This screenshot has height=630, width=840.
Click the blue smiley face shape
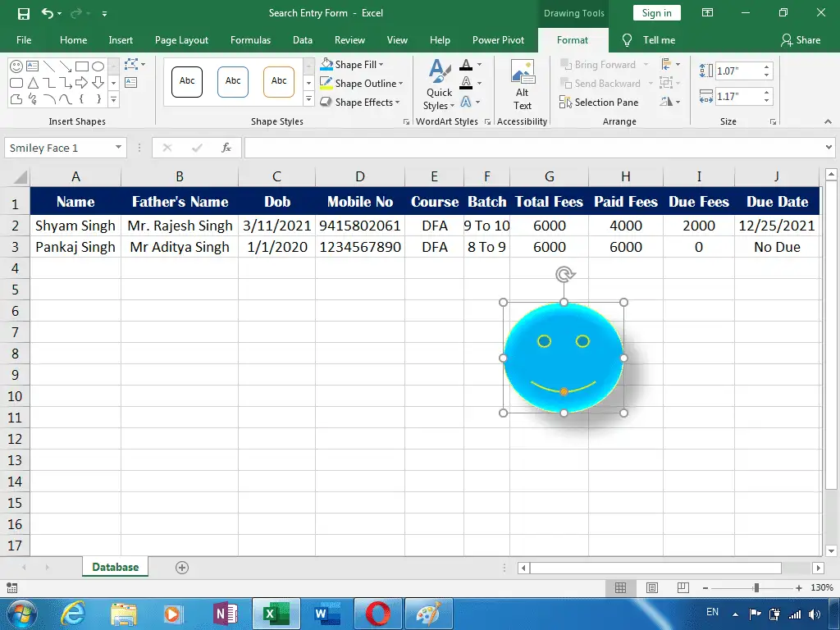tap(564, 358)
